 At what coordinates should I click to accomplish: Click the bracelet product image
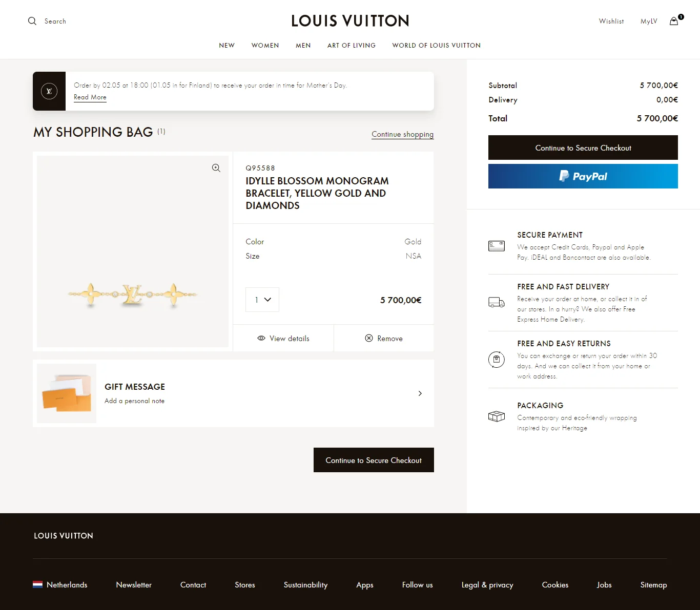(133, 251)
